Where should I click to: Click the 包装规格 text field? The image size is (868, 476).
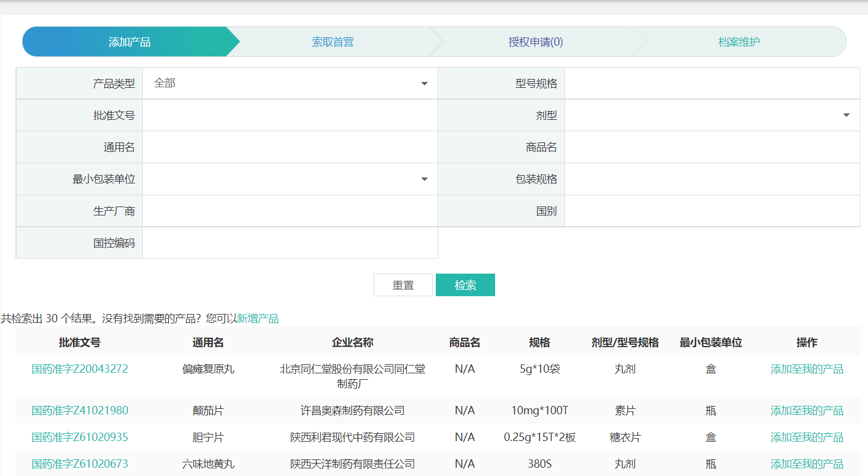[x=711, y=179]
